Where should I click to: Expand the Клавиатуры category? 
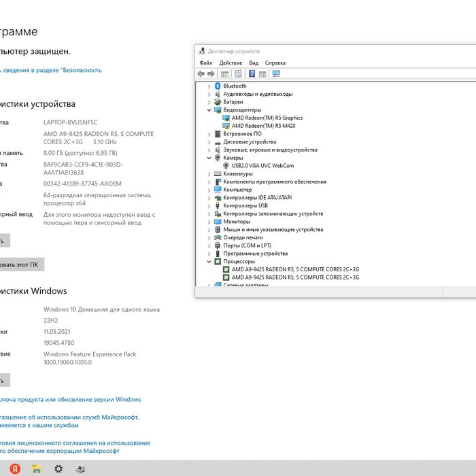209,173
